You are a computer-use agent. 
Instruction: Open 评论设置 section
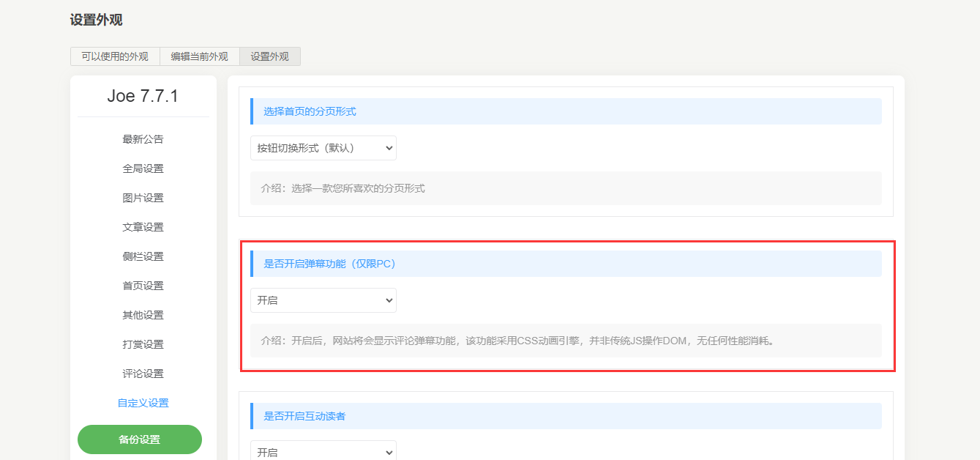click(143, 374)
